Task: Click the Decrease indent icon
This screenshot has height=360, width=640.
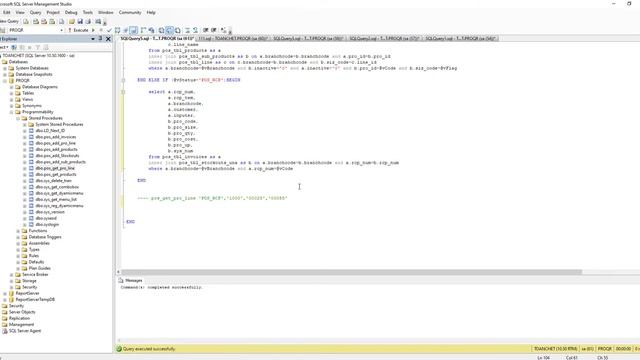Action: pos(206,30)
